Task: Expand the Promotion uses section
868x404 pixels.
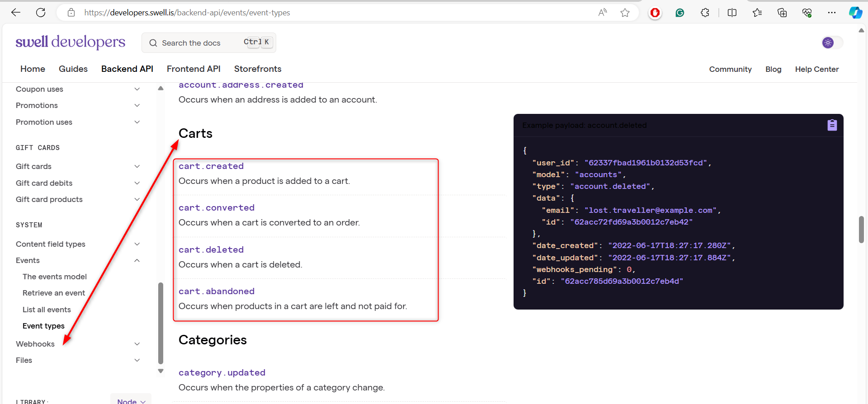Action: 137,122
